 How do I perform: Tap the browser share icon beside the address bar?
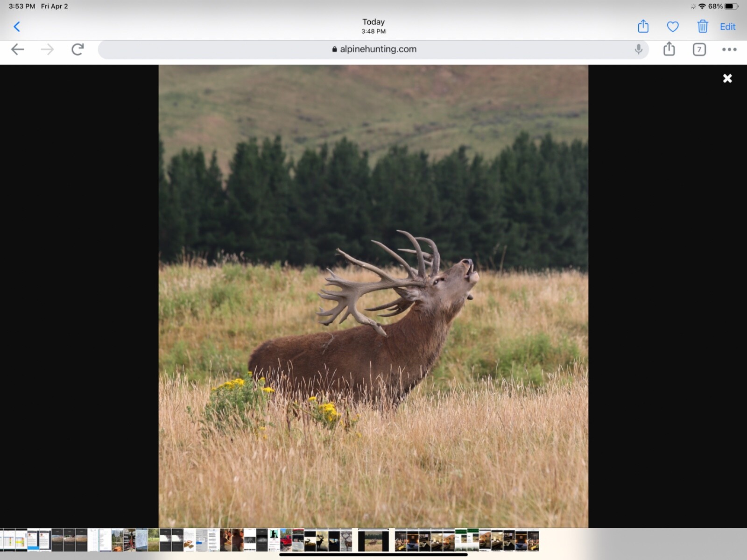pos(669,49)
